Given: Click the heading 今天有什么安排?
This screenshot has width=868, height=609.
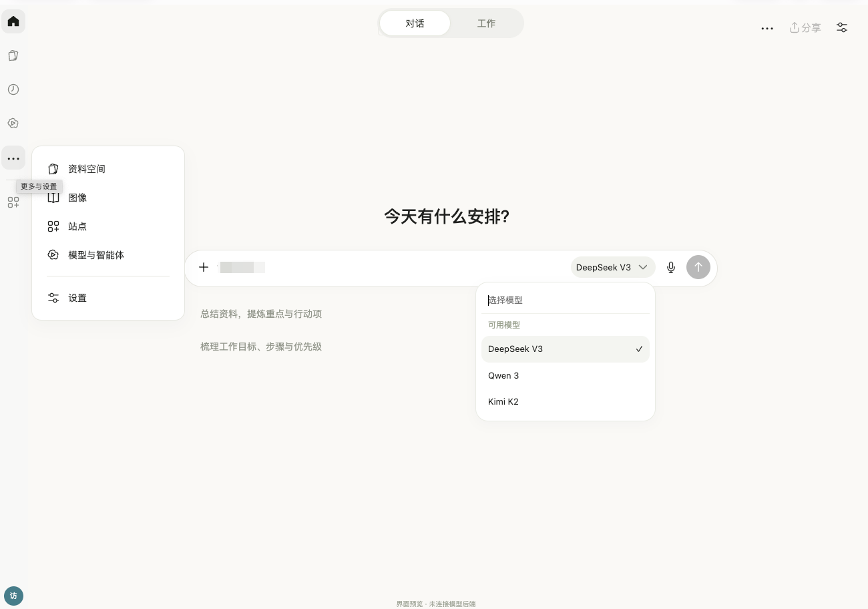Looking at the screenshot, I should 447,216.
